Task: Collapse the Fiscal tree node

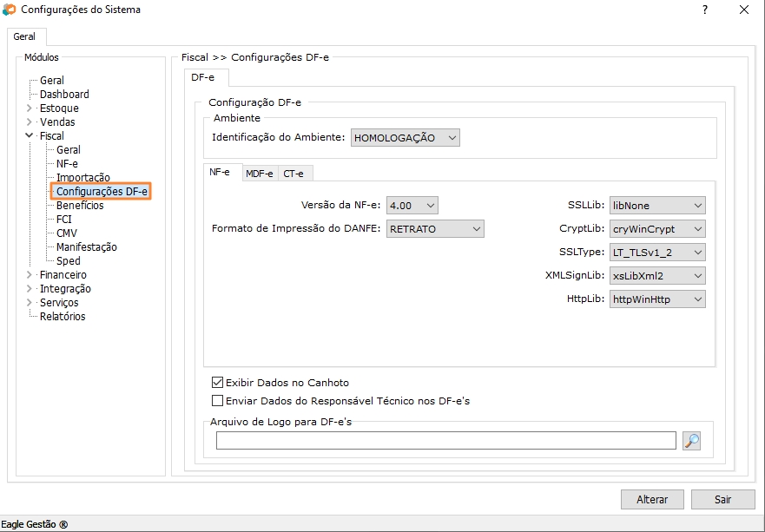Action: coord(30,135)
